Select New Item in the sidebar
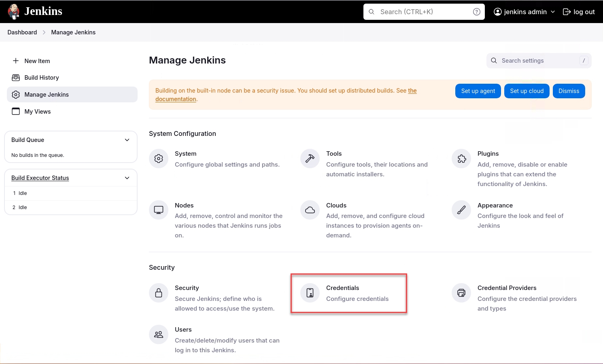603x364 pixels. [37, 61]
